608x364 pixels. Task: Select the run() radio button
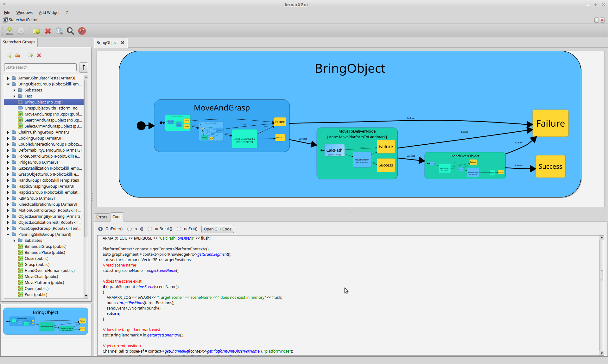click(130, 229)
